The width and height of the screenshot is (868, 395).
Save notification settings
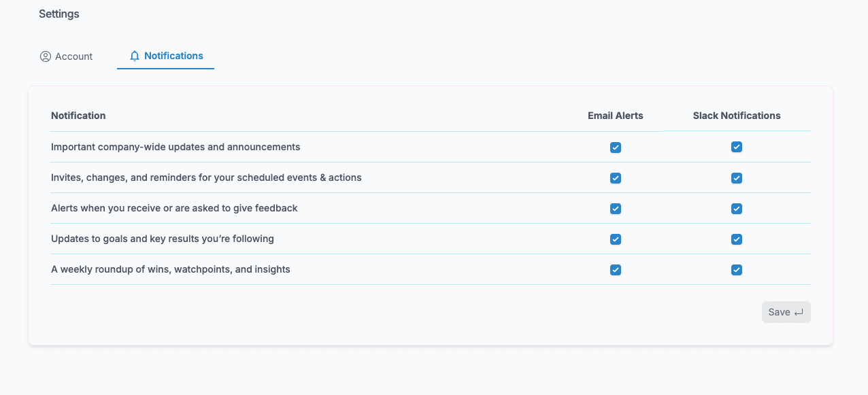[786, 312]
